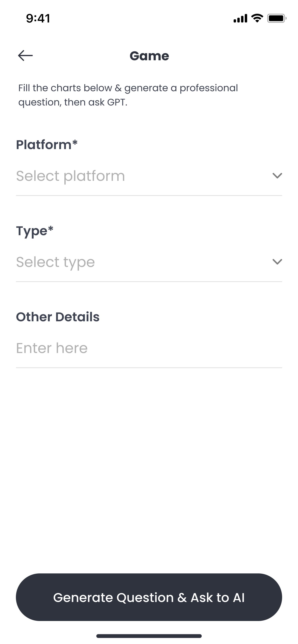
Task: Open the Select type dropdown
Action: 140,262
